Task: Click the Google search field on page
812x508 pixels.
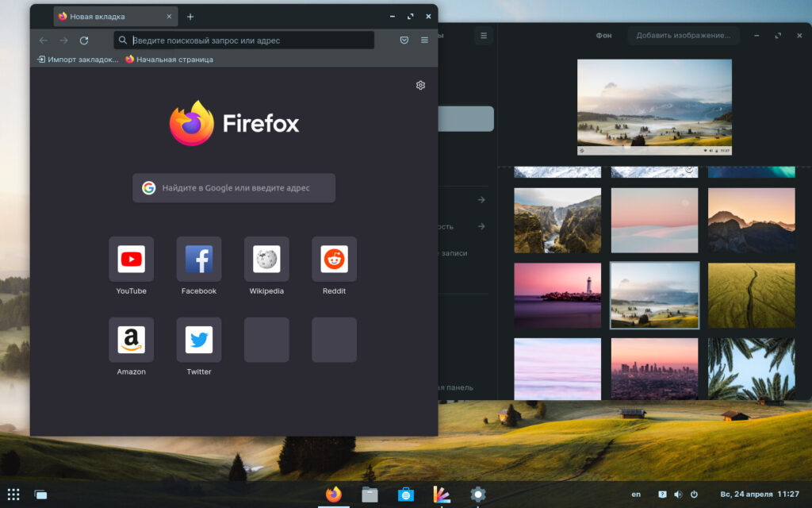Action: click(235, 188)
